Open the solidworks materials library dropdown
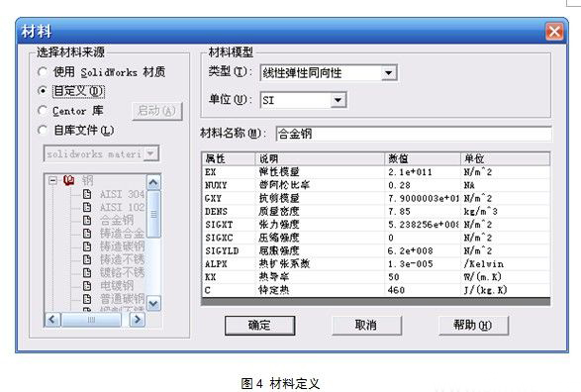Viewport: 581px width, 392px height. coord(150,153)
